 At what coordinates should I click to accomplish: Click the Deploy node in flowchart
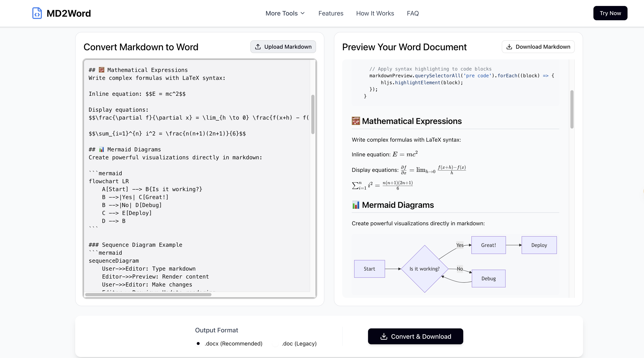539,245
